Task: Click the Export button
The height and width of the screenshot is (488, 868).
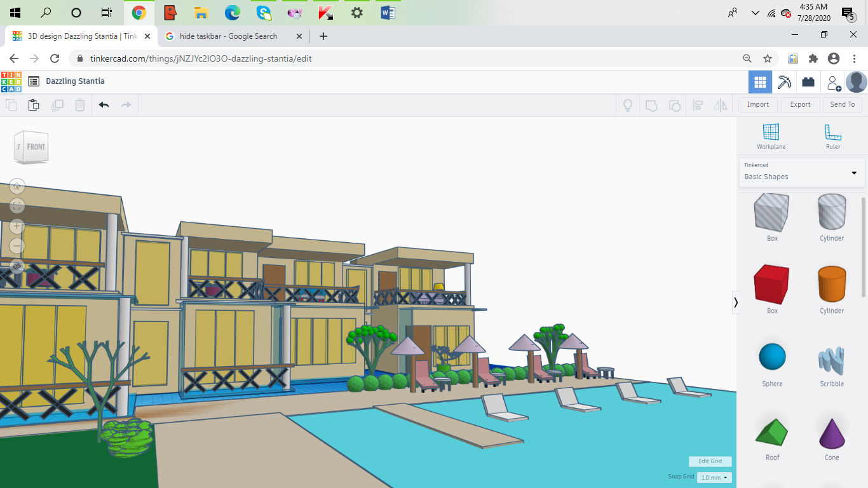Action: [x=800, y=105]
